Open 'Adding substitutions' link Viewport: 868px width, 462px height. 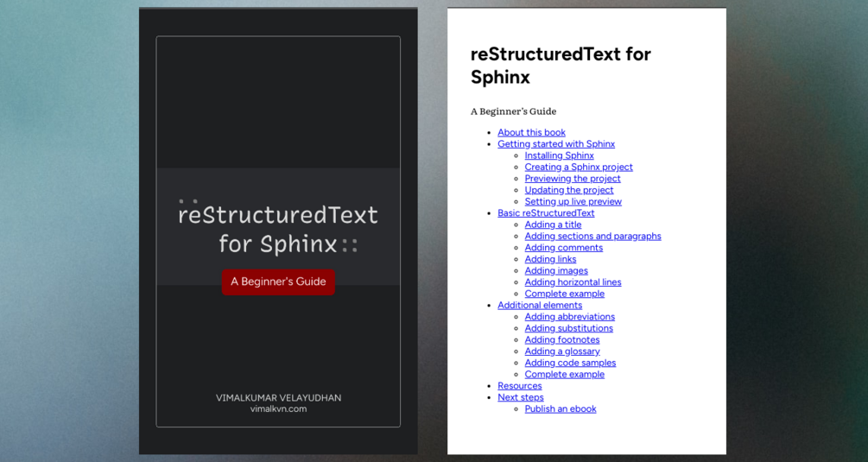pos(569,328)
